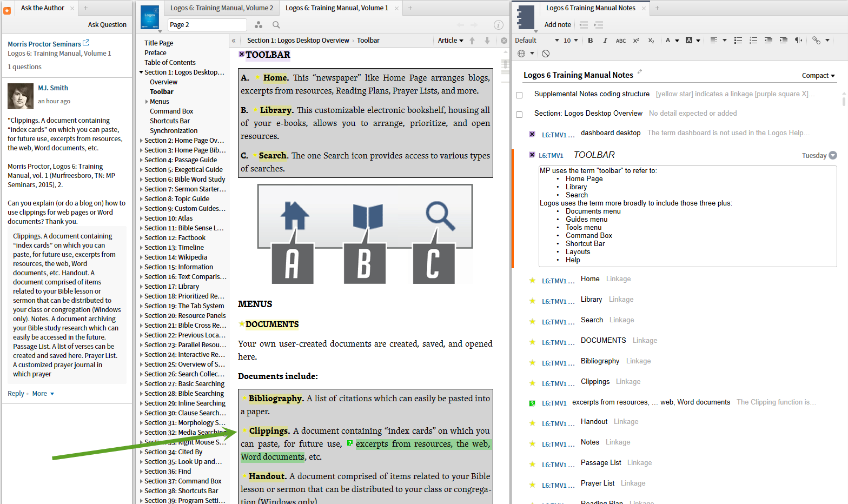Screen dimensions: 848x504
Task: Open the highlight color picker
Action: click(693, 41)
